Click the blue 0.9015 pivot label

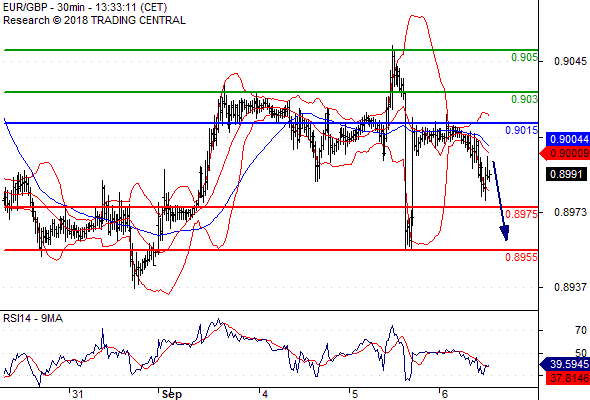(x=522, y=130)
